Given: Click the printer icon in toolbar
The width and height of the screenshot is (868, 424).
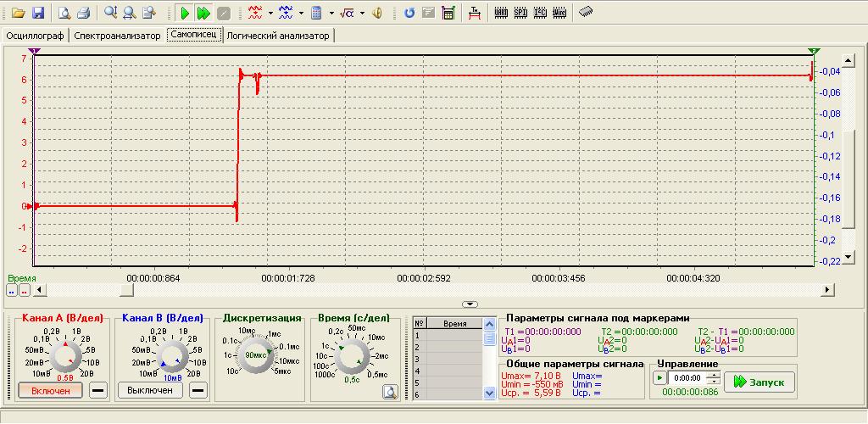Looking at the screenshot, I should coord(83,13).
